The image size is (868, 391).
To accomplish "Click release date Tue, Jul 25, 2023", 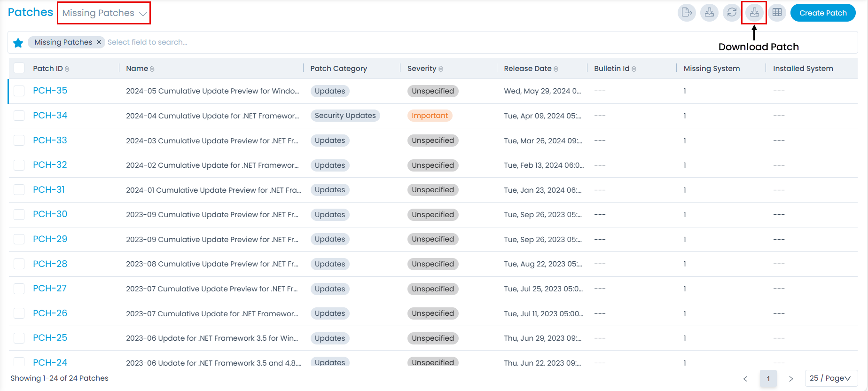I will coord(543,289).
